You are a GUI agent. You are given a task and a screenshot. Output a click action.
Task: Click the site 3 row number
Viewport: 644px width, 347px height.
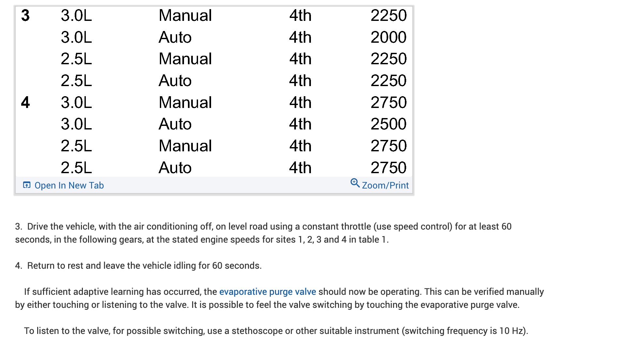[x=25, y=16]
